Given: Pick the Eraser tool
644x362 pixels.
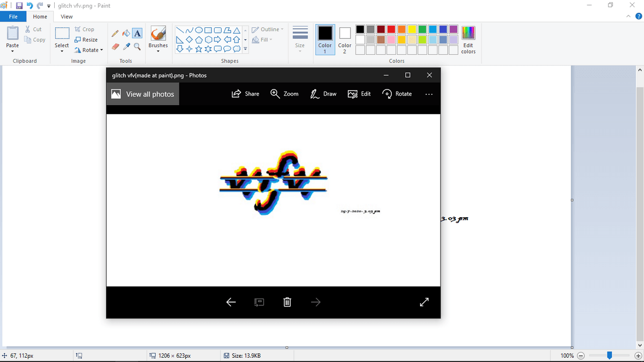Looking at the screenshot, I should 115,47.
